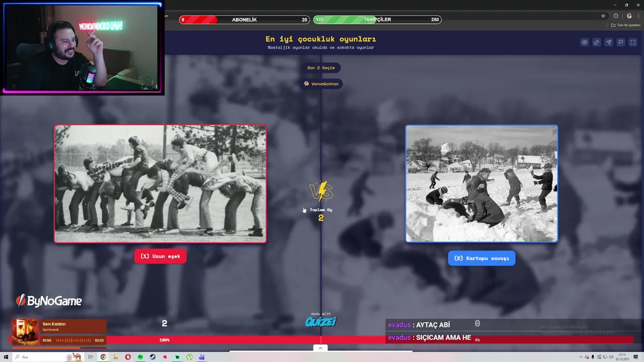Show hidden system tray icons chevron
This screenshot has width=644, height=362.
tap(581, 357)
